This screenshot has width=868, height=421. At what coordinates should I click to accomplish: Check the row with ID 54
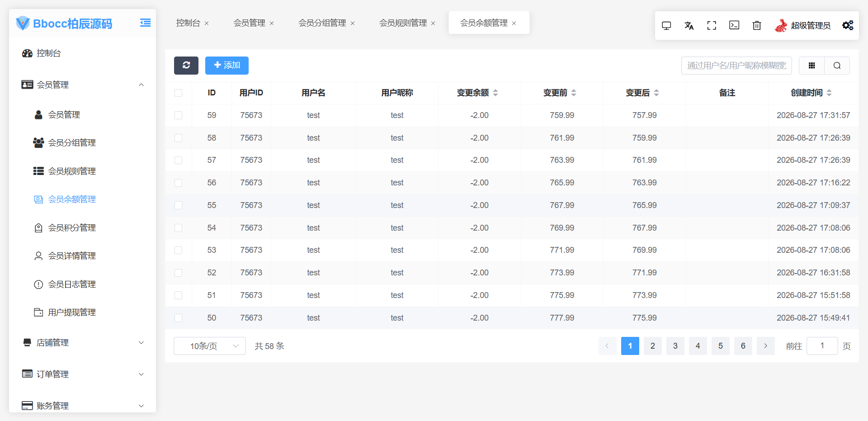click(179, 228)
